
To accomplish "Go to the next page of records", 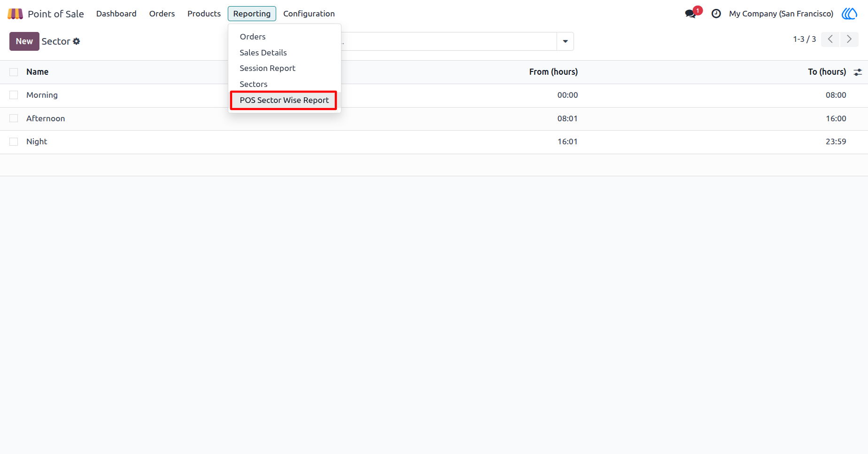I will (x=849, y=39).
